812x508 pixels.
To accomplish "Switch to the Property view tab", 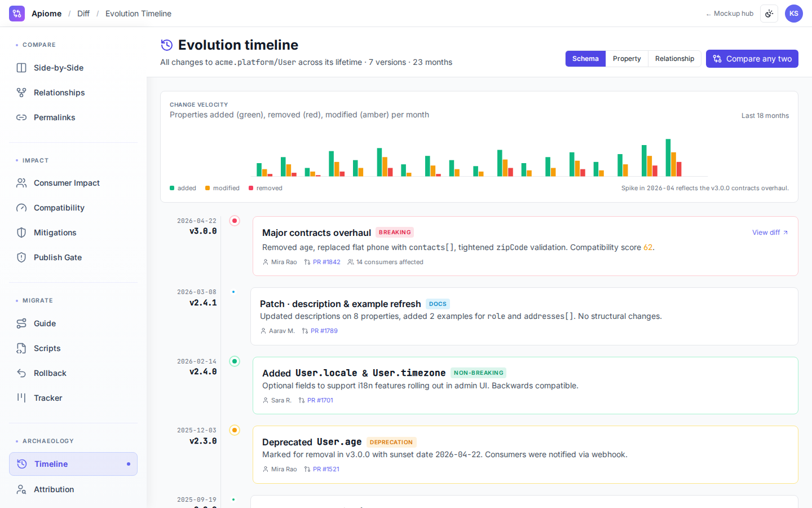I will (x=627, y=59).
